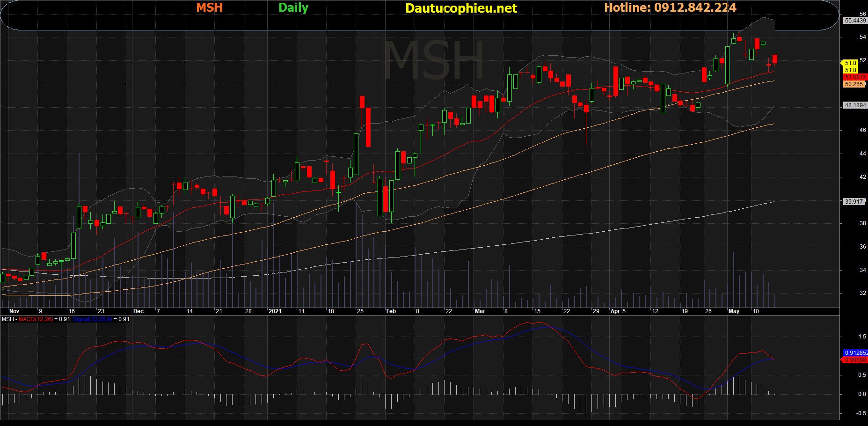
Task: Click the 19 date label in April
Action: click(685, 311)
